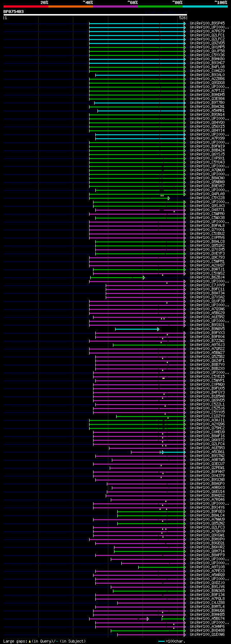Open hit UniRef100_Q2LFC1
Image resolution: width=231 pixels, height=644 pixels.
click(207, 35)
